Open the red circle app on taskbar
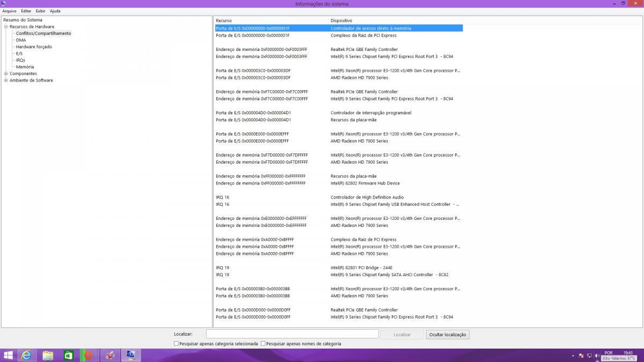 tap(89, 355)
